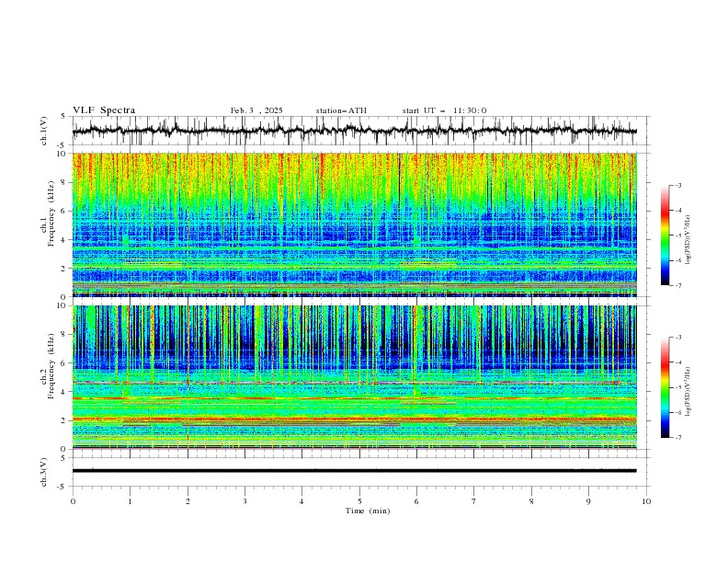The image size is (728, 563).
Task: Click inside the ch.1 spectrogram panel
Action: click(354, 224)
